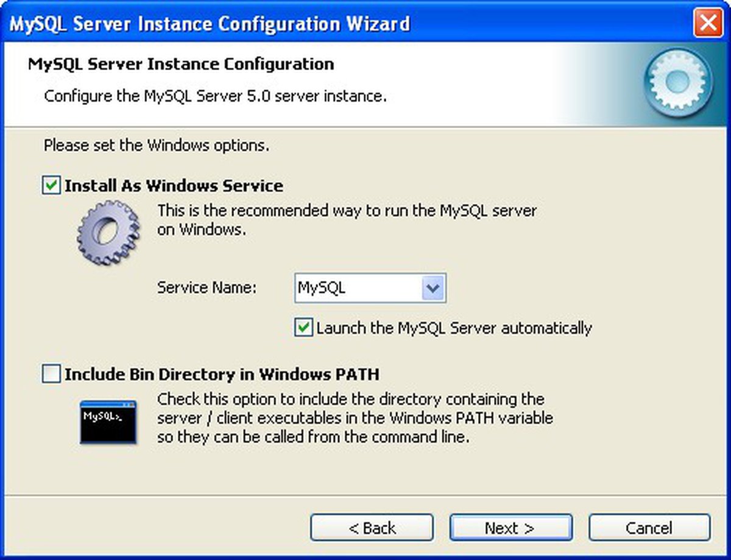This screenshot has height=560, width=731.
Task: Click the gear icon under Install As Windows Service
Action: click(110, 233)
